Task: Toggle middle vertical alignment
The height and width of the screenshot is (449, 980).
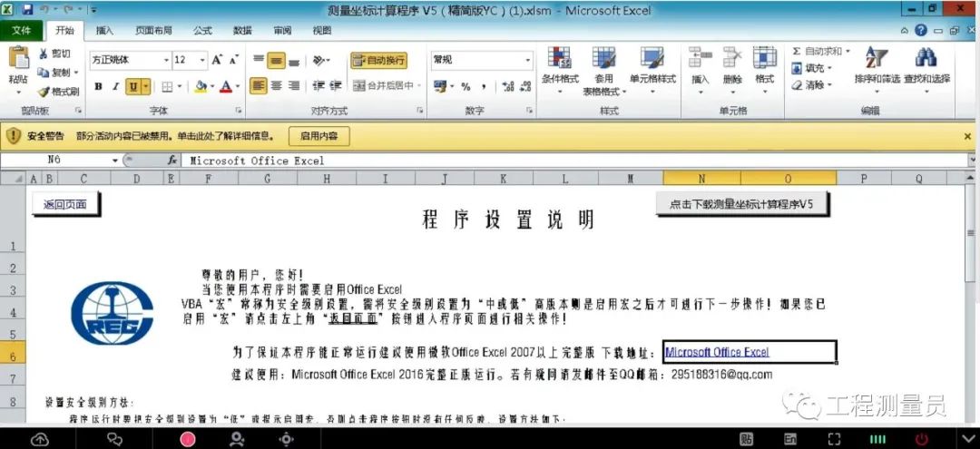Action: click(276, 60)
